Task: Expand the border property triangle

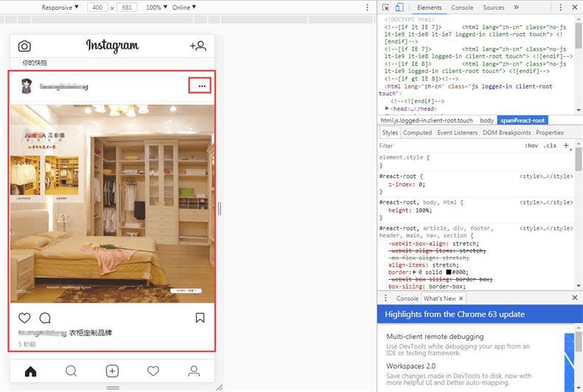Action: (415, 272)
